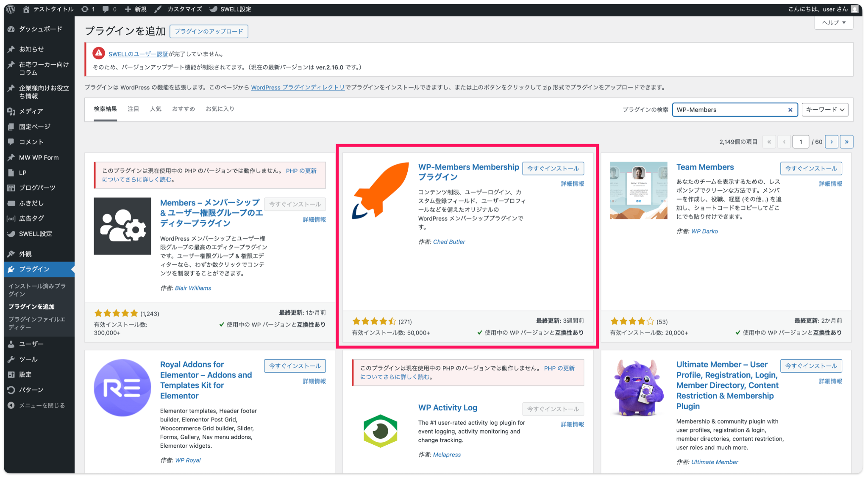The height and width of the screenshot is (479, 868).
Task: Open the WP-Members Membership プラグイン title
Action: point(468,172)
